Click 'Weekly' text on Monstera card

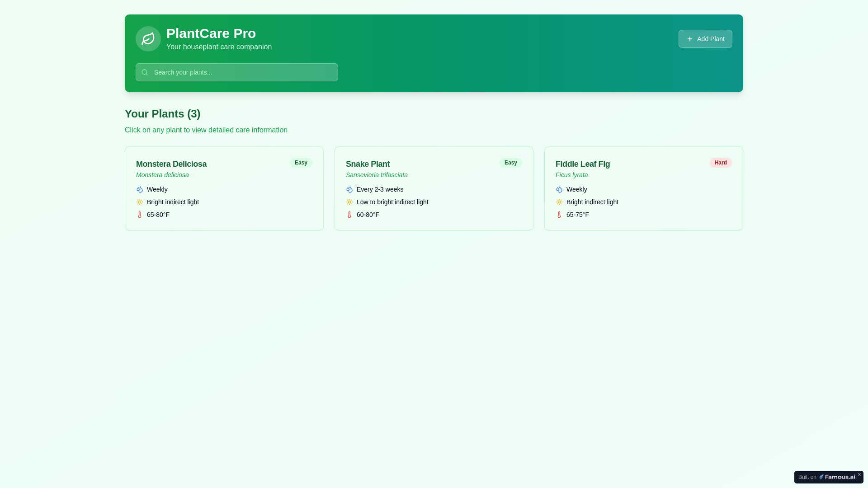[x=157, y=189]
